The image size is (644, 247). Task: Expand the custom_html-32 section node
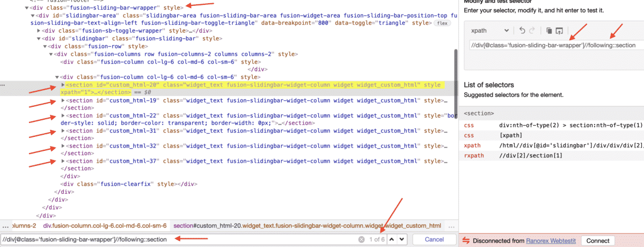coord(63,146)
